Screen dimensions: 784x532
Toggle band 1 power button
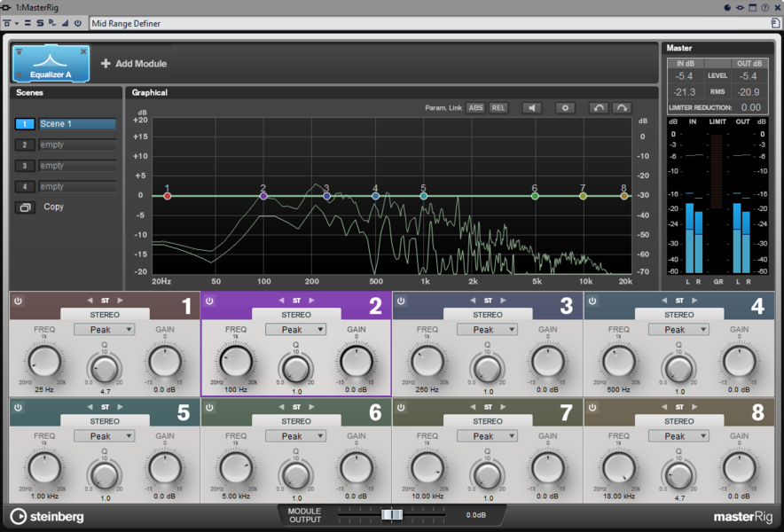coord(18,301)
